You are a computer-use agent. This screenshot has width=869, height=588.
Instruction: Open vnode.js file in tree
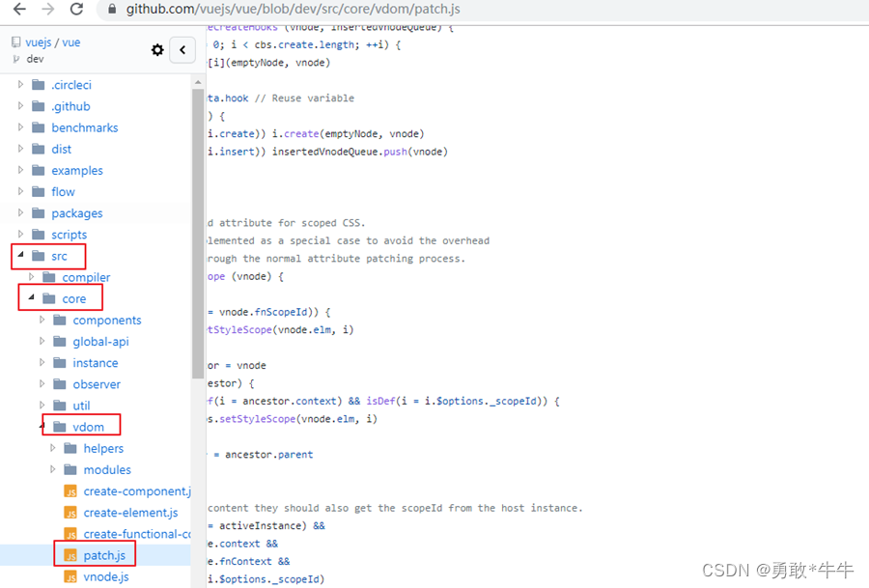pyautogui.click(x=106, y=577)
